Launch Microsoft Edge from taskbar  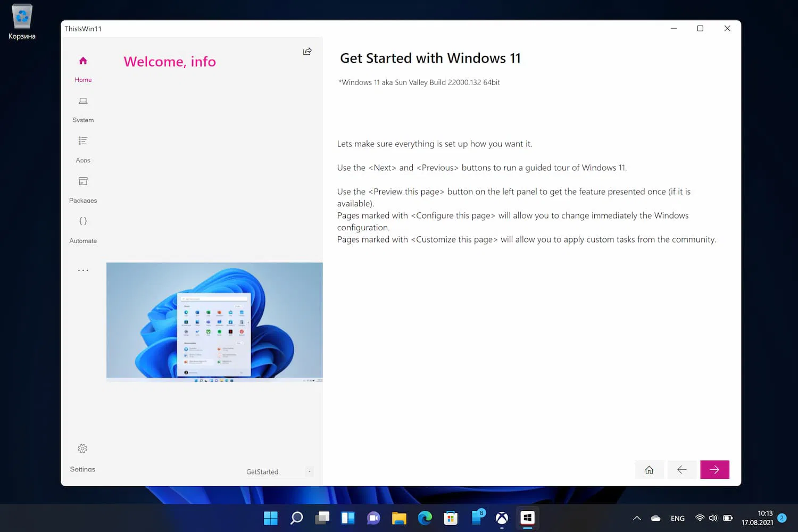(x=425, y=518)
